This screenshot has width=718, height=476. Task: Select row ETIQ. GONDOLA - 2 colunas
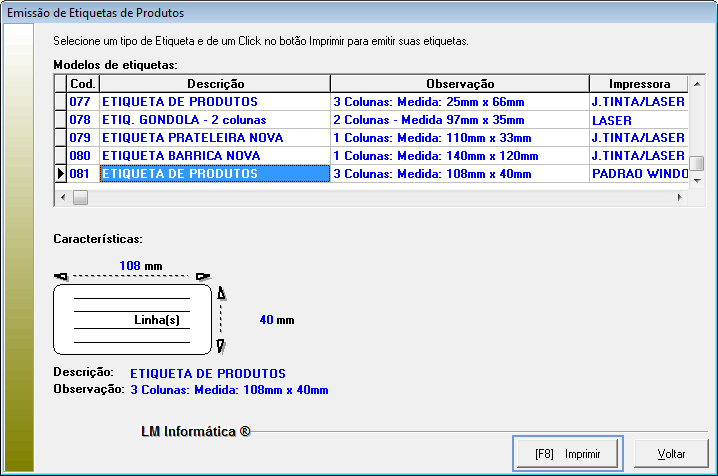tap(215, 120)
